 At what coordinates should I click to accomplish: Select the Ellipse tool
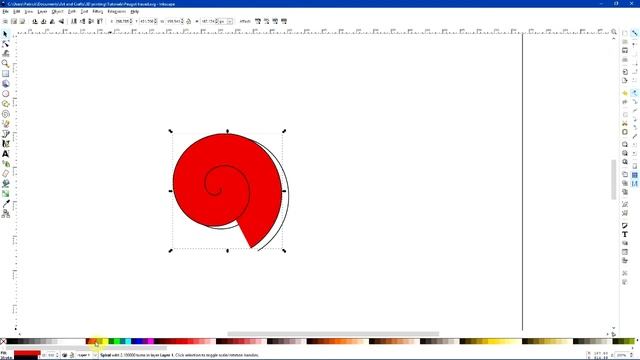(x=5, y=93)
